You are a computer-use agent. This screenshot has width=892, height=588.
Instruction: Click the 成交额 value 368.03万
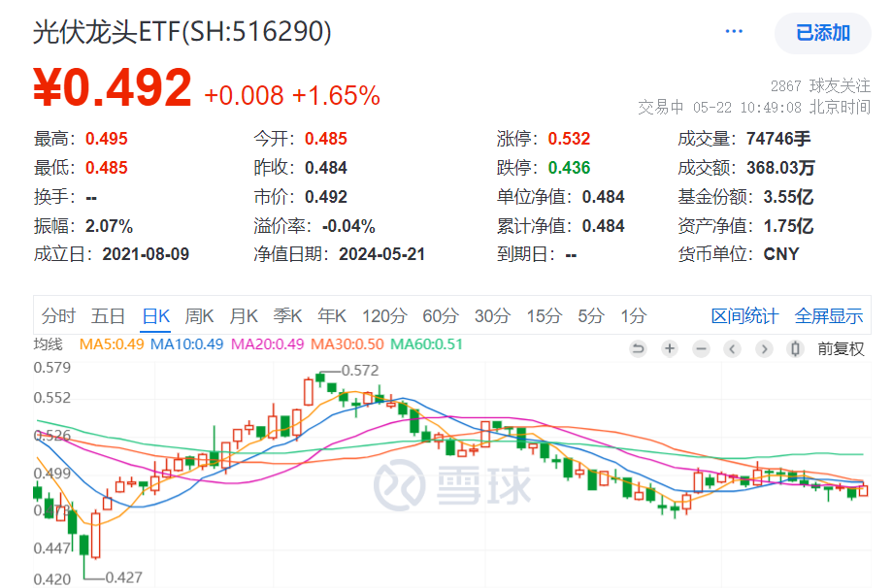780,168
